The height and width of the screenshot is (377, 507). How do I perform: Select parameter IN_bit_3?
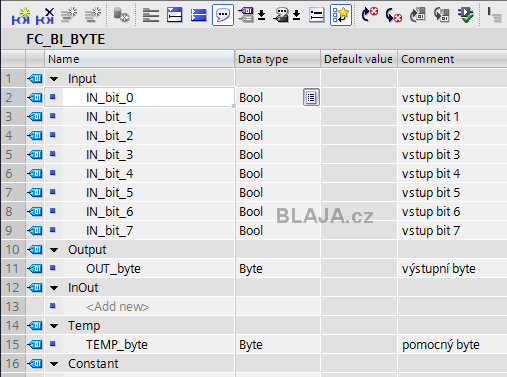point(109,155)
